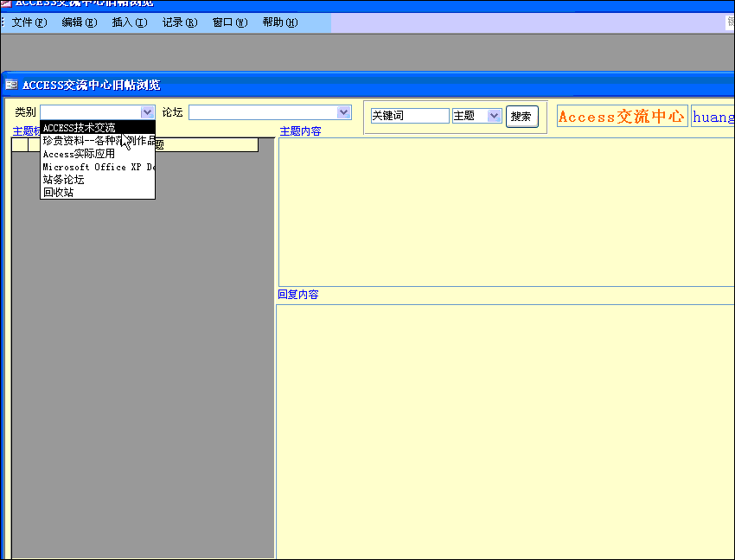735x560 pixels.
Task: Choose 站务论坛 in the dropdown list
Action: click(x=98, y=180)
